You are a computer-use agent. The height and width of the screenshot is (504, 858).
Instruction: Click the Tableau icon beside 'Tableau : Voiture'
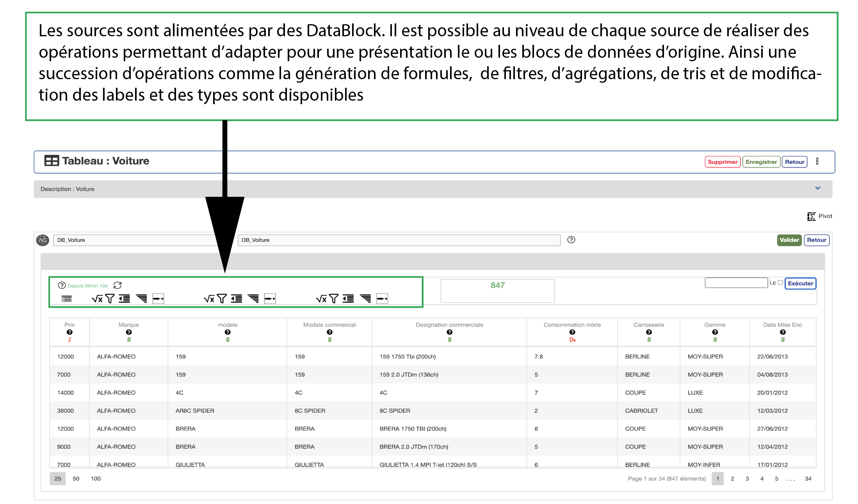pos(51,161)
